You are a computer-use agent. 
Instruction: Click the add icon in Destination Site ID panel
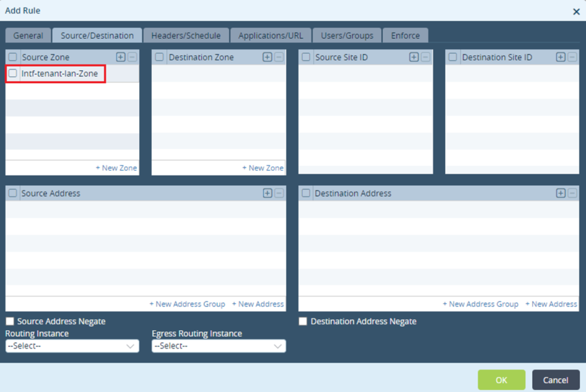point(560,57)
